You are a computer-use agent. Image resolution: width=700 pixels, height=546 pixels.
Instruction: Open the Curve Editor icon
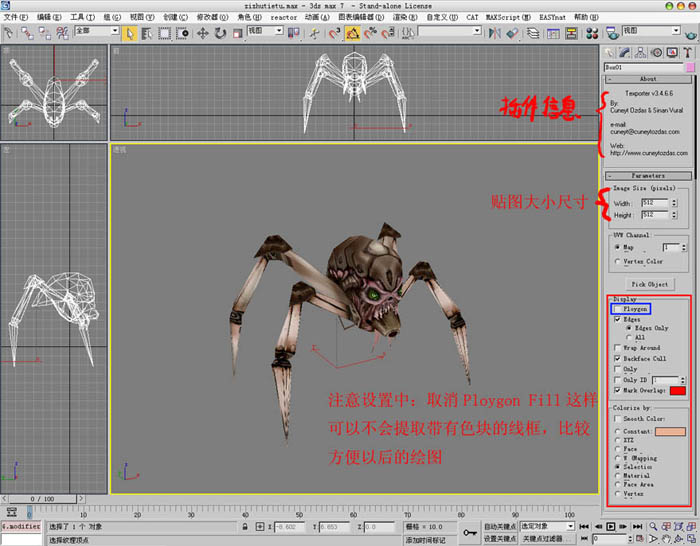pyautogui.click(x=553, y=33)
